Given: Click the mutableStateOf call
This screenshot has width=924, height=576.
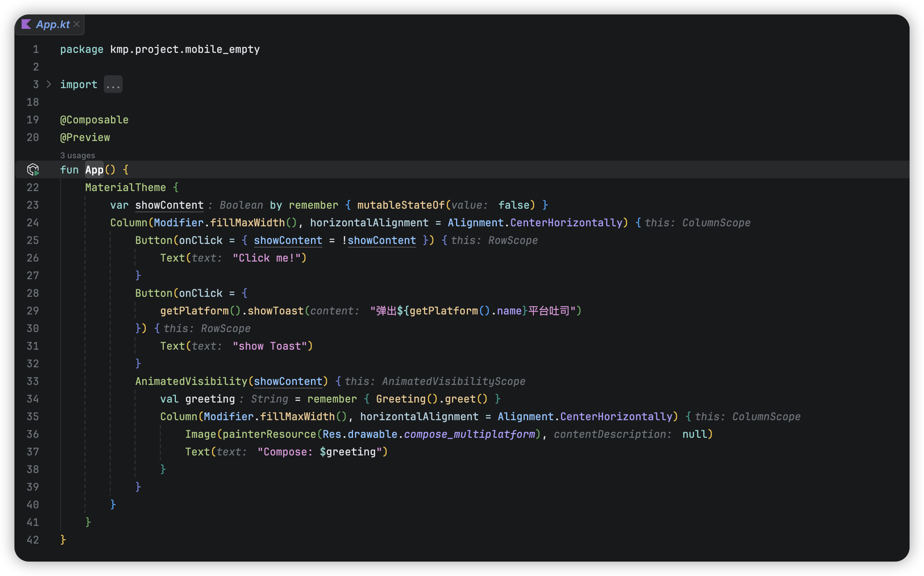Looking at the screenshot, I should (401, 205).
